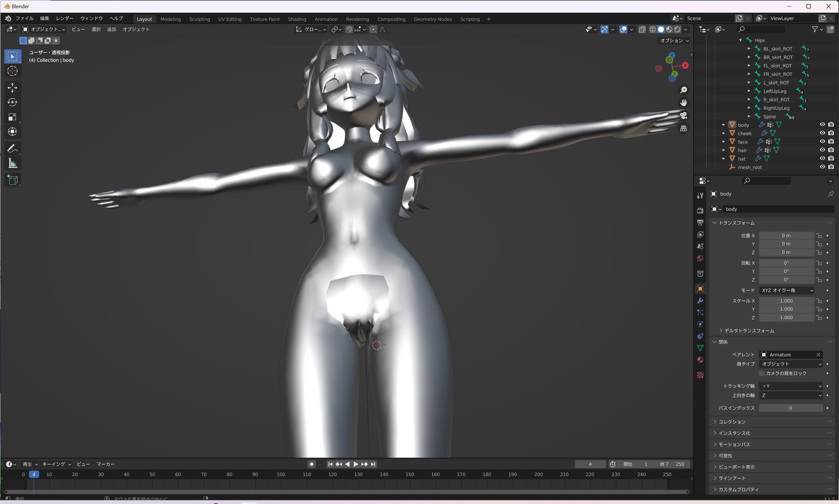Toggle camera view icon
The width and height of the screenshot is (839, 504).
pos(683,116)
